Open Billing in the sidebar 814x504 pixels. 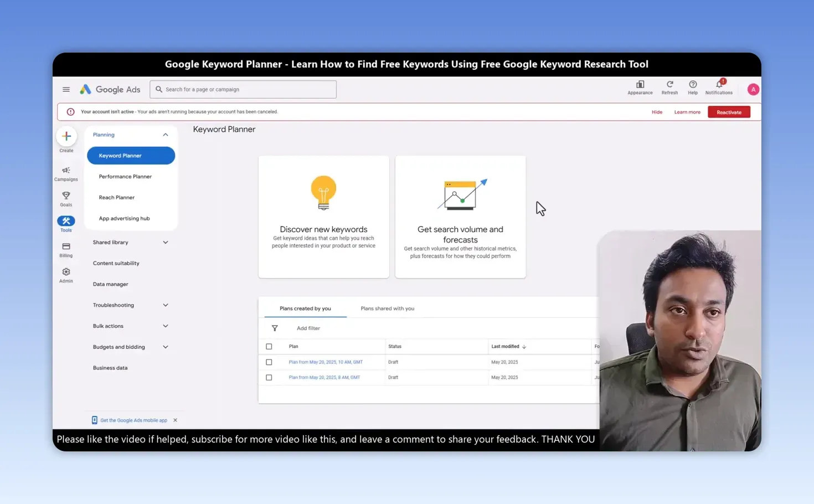[66, 250]
